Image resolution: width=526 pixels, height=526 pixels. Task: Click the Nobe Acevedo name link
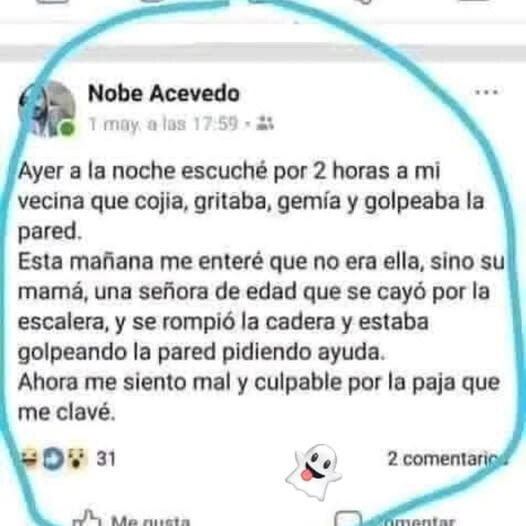pos(164,93)
